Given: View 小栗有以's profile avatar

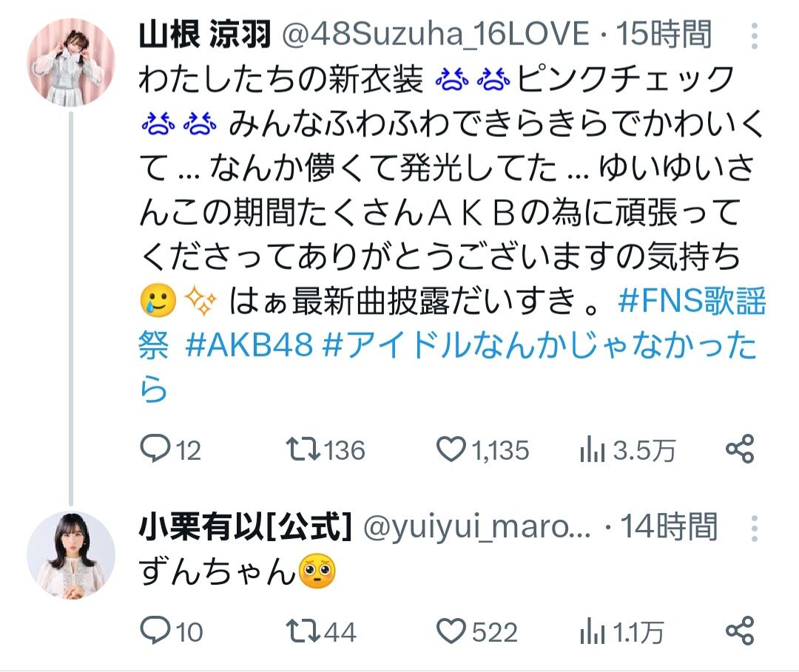Looking at the screenshot, I should point(71,554).
